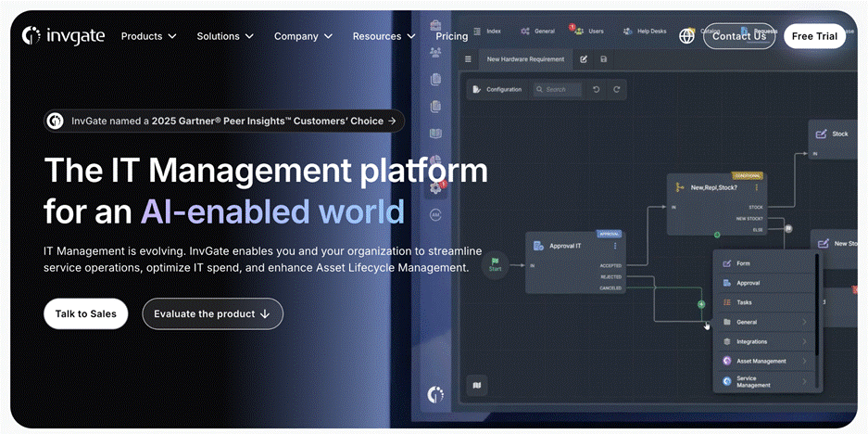868x434 pixels.
Task: Click the green Start flag node
Action: click(495, 264)
